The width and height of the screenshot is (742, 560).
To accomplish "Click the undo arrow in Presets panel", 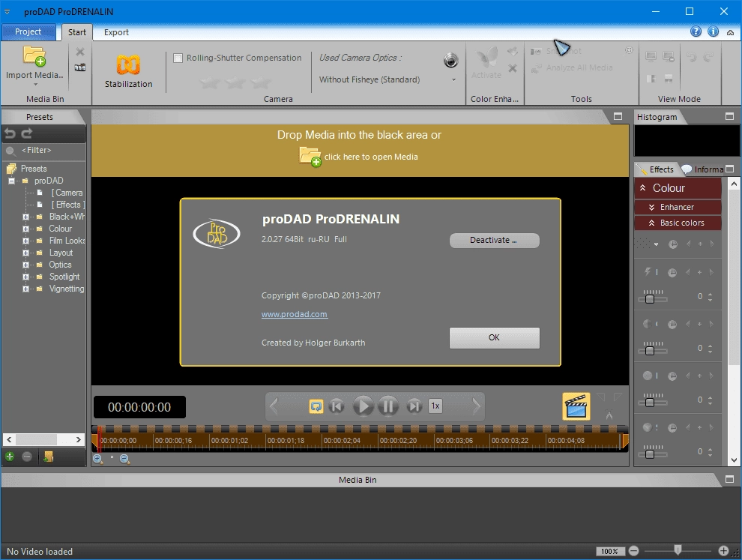I will (x=10, y=133).
